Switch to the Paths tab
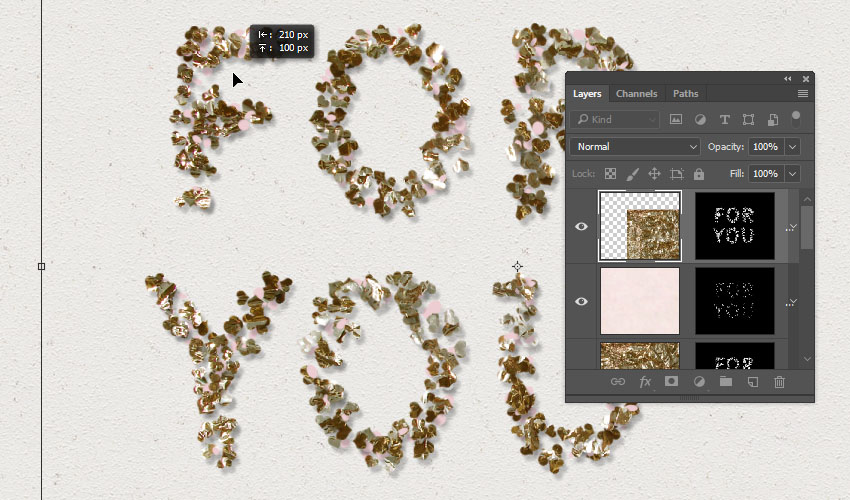The width and height of the screenshot is (850, 500). point(685,94)
